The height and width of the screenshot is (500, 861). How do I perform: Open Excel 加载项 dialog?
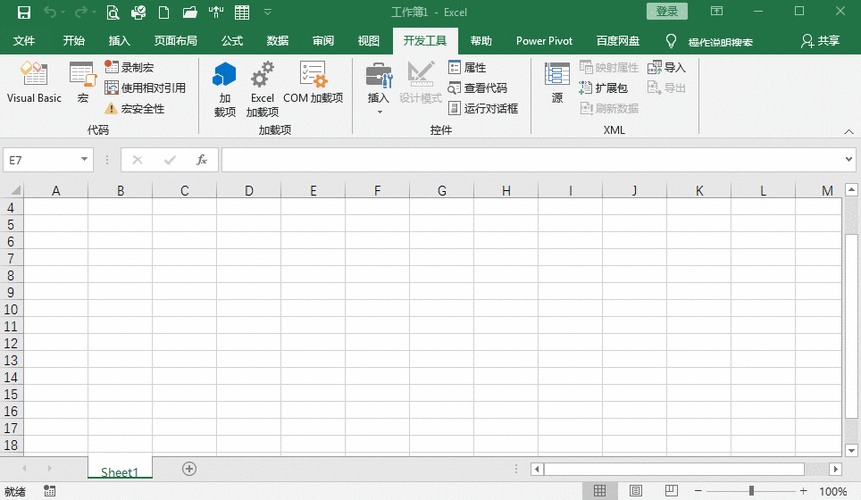262,89
